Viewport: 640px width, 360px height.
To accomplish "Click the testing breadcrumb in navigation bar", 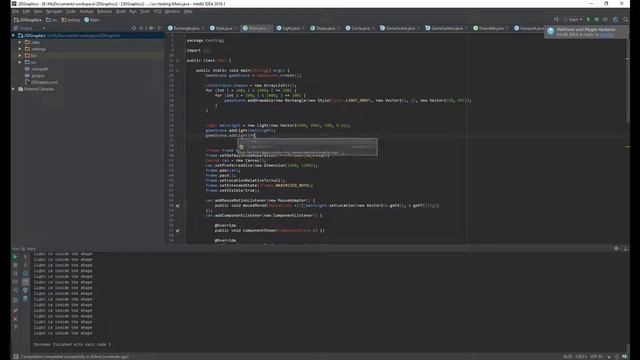I will point(71,20).
